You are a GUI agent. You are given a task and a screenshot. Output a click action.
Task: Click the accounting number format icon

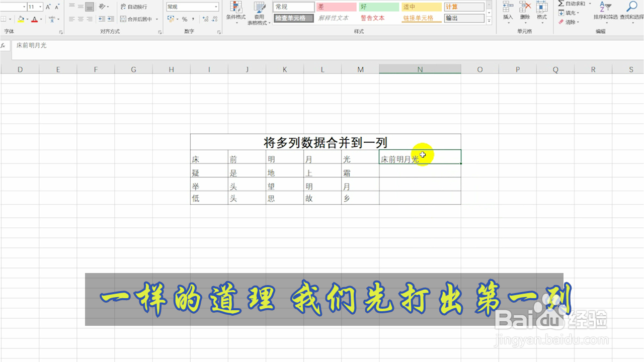tap(171, 19)
